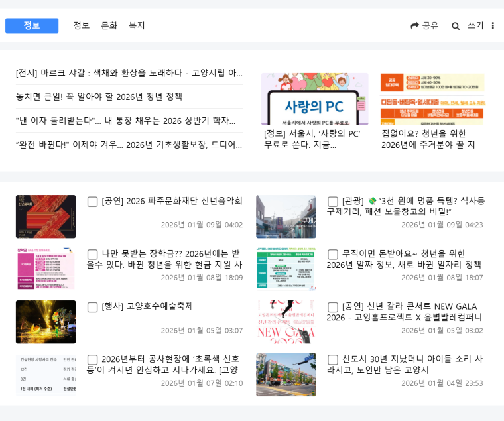This screenshot has width=504, height=421.
Task: Switch to the 문화 tab
Action: [x=109, y=26]
